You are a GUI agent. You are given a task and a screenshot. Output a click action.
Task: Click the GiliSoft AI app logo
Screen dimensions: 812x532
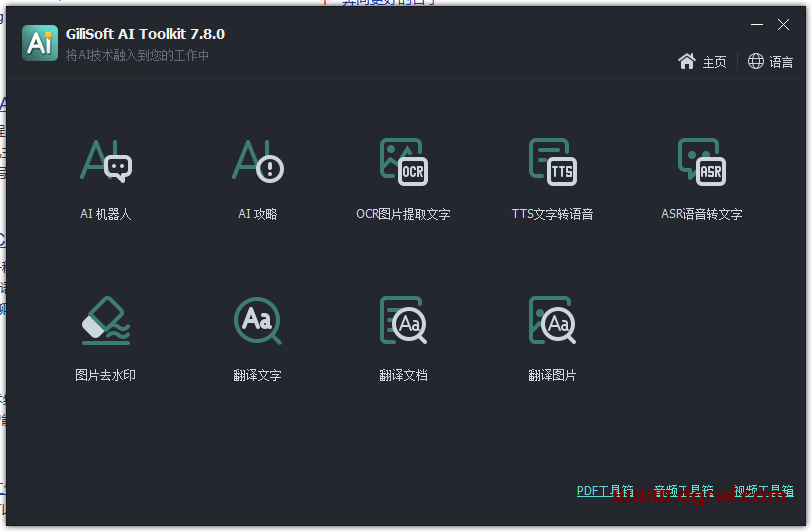[40, 43]
